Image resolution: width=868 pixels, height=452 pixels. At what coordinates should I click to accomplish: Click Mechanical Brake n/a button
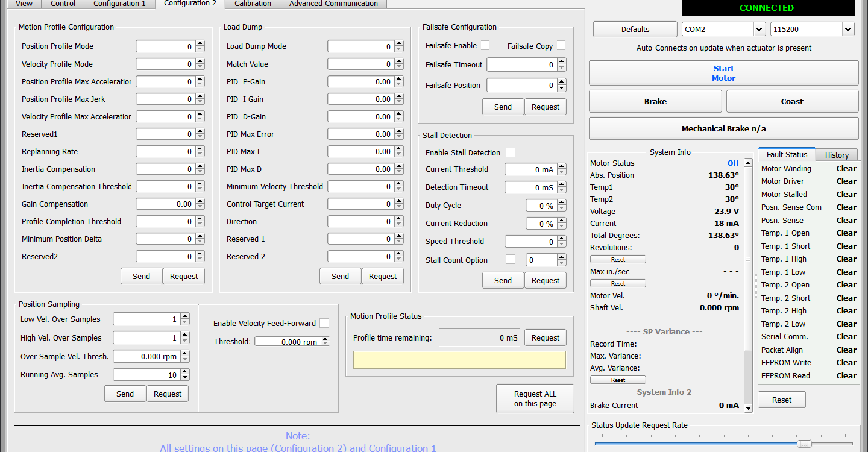point(723,128)
